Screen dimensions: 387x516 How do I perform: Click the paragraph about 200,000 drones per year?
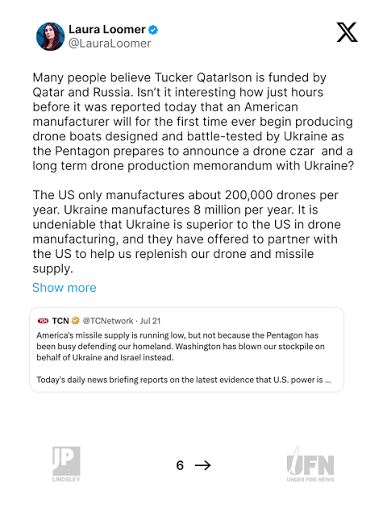187,232
